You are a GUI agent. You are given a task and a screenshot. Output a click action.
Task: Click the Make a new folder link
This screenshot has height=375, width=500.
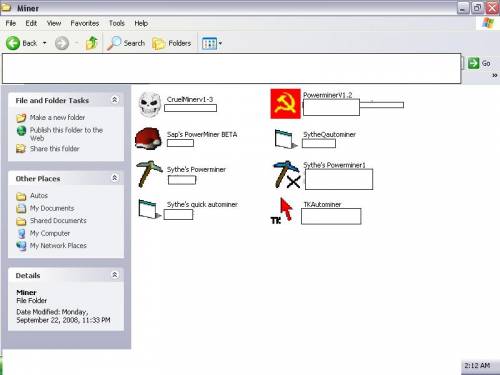pos(57,117)
